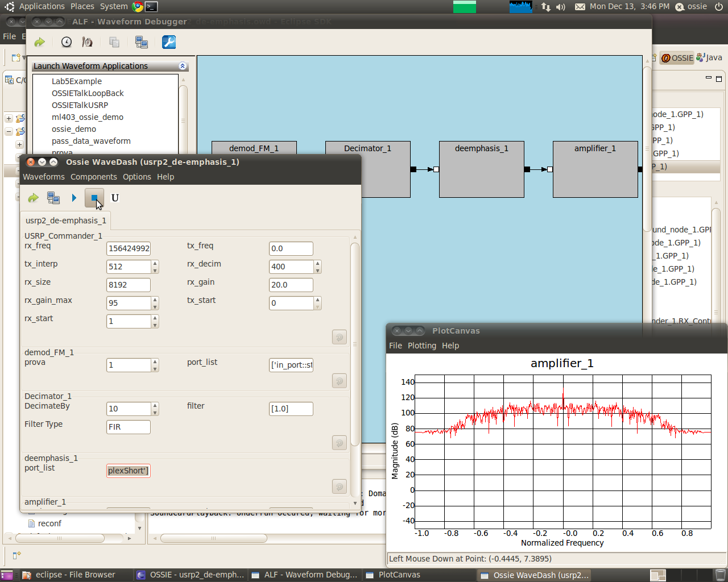Viewport: 728px width, 582px height.
Task: Open the Chrome browser launcher in top panel
Action: [138, 7]
